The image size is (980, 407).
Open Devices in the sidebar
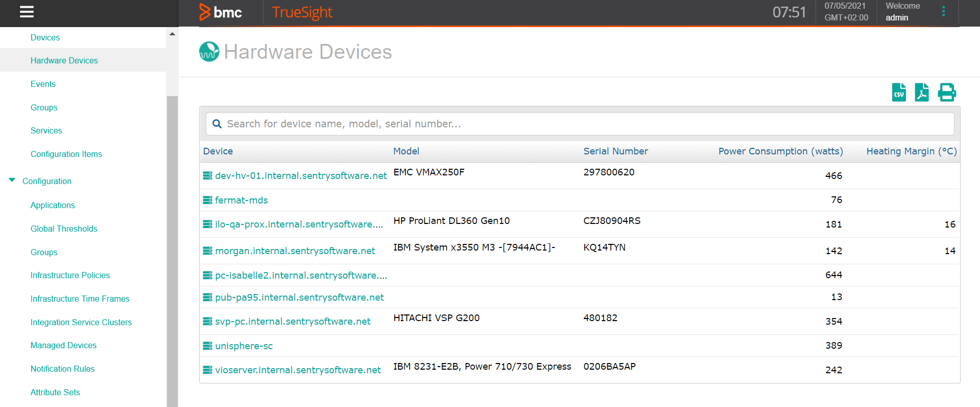[45, 37]
